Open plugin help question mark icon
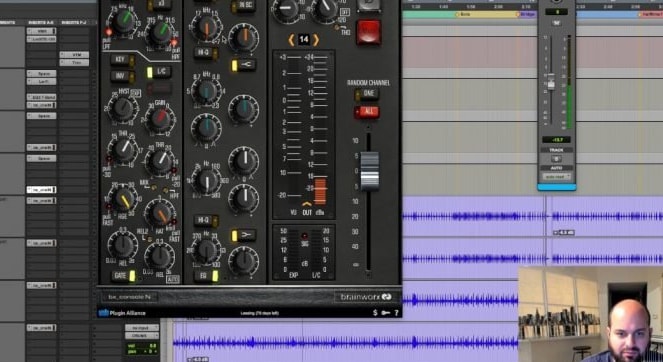This screenshot has height=362, width=663. click(397, 313)
